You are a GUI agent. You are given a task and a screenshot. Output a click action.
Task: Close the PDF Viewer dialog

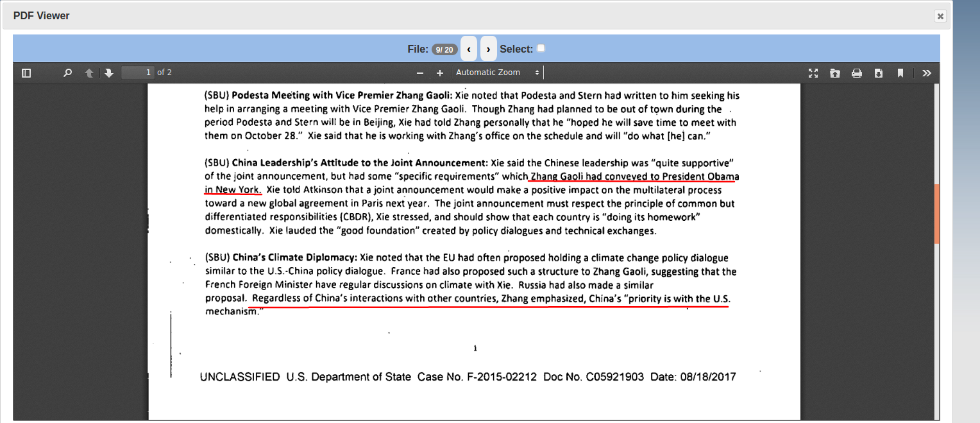pyautogui.click(x=940, y=16)
